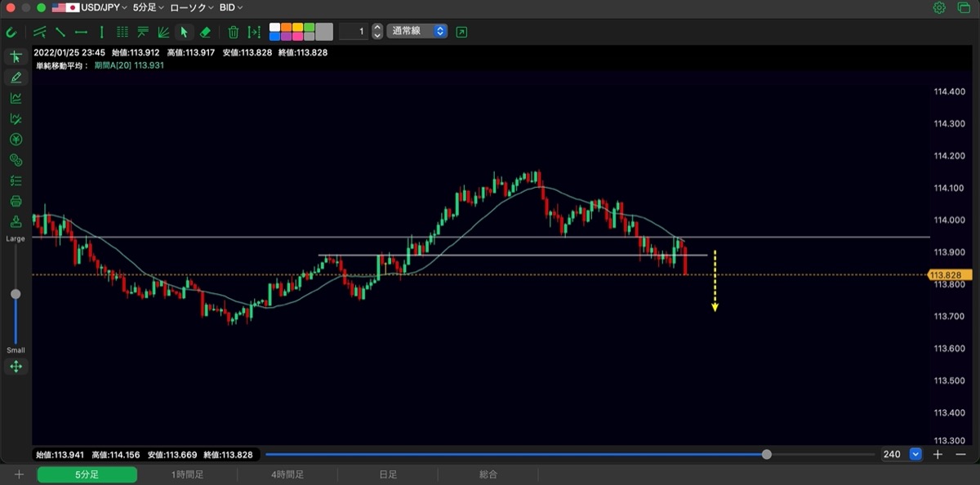Viewport: 980px width, 485px height.
Task: Click the four-way move arrows icon
Action: click(16, 367)
